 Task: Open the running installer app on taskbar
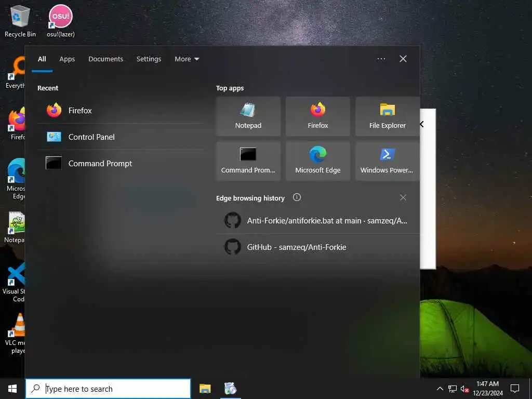coord(231,389)
